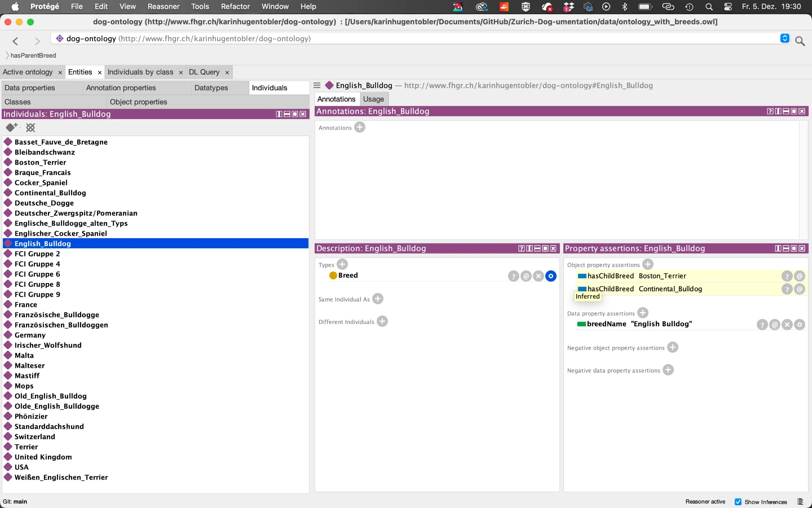The image size is (812, 508).
Task: Delete the selected individual using the cross-hatched diamond icon
Action: (x=30, y=128)
